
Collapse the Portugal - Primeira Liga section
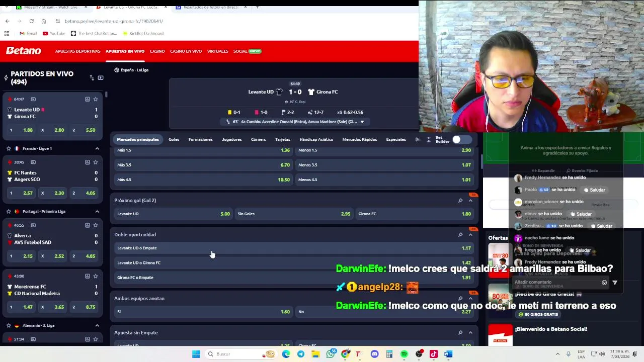[x=97, y=211]
